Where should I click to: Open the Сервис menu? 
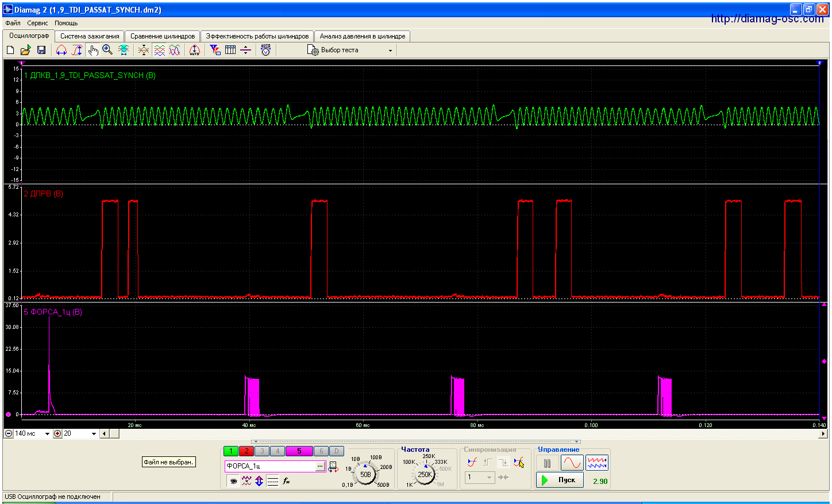point(37,23)
